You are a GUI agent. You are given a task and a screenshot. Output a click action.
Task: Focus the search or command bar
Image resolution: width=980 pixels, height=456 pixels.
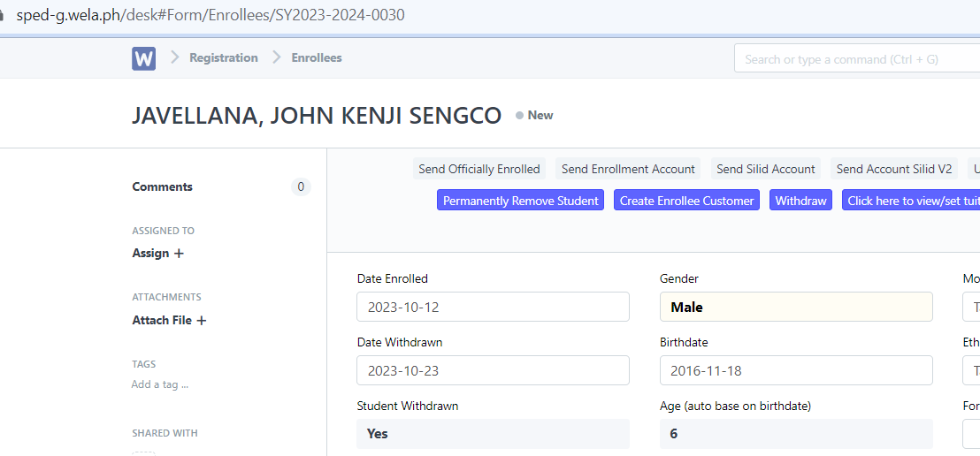[x=856, y=59]
